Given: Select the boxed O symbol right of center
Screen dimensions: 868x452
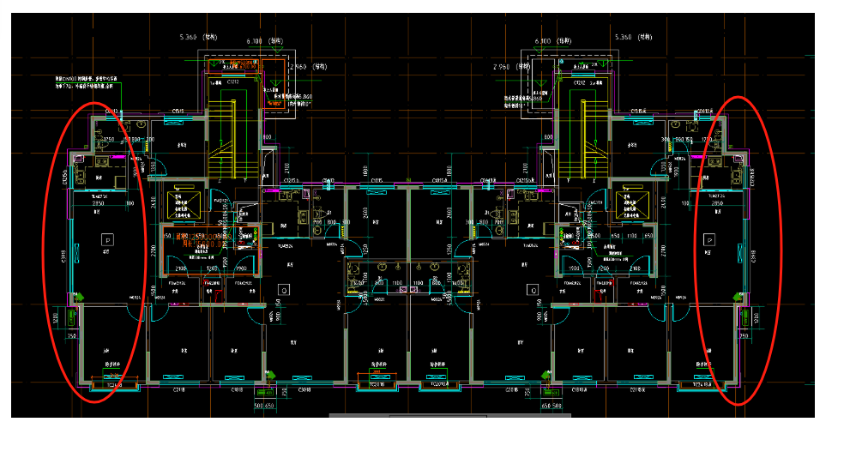Looking at the screenshot, I should point(533,290).
